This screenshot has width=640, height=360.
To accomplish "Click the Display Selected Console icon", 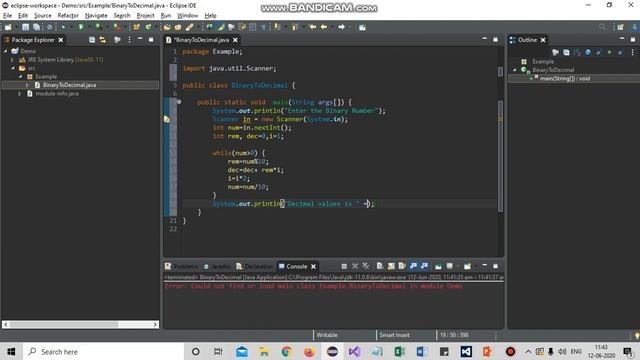I will tap(449, 266).
